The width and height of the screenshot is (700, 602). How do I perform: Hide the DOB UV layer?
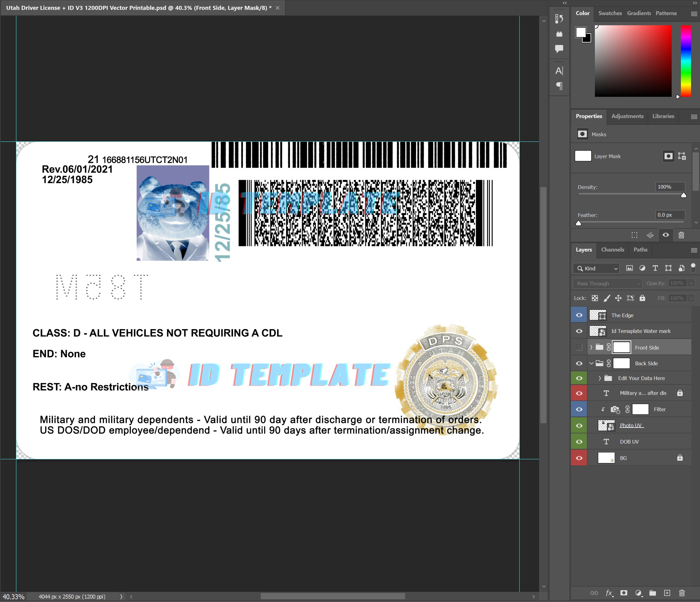pos(579,442)
